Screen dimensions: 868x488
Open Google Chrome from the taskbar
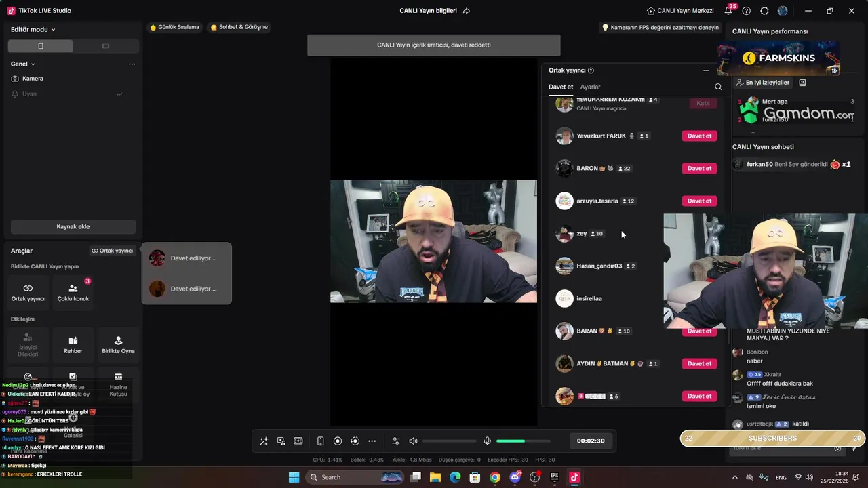(x=495, y=477)
